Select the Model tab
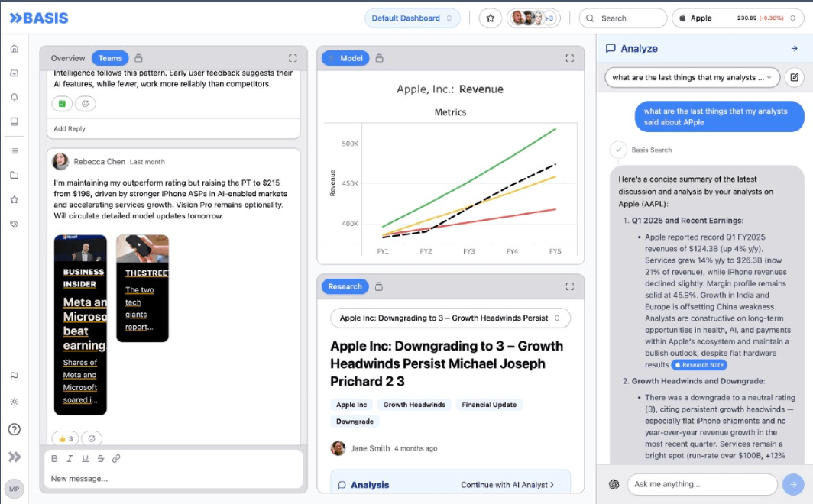This screenshot has height=504, width=813. 345,58
